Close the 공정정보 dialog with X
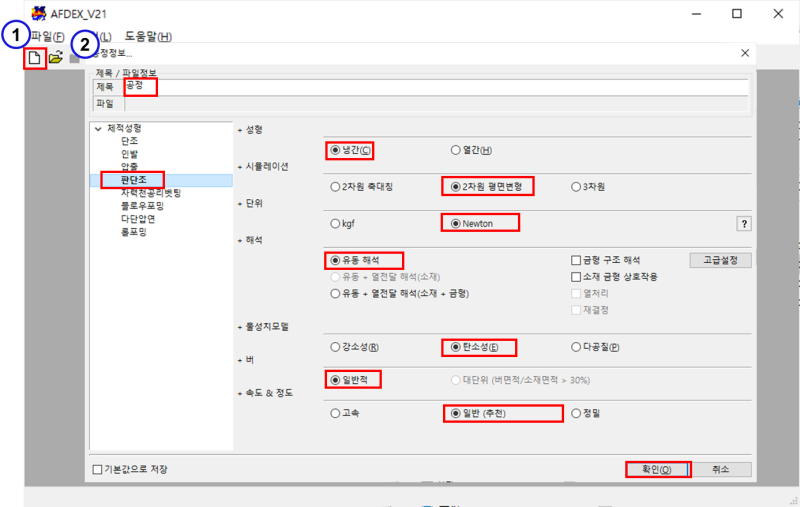This screenshot has width=800, height=507. [x=744, y=53]
